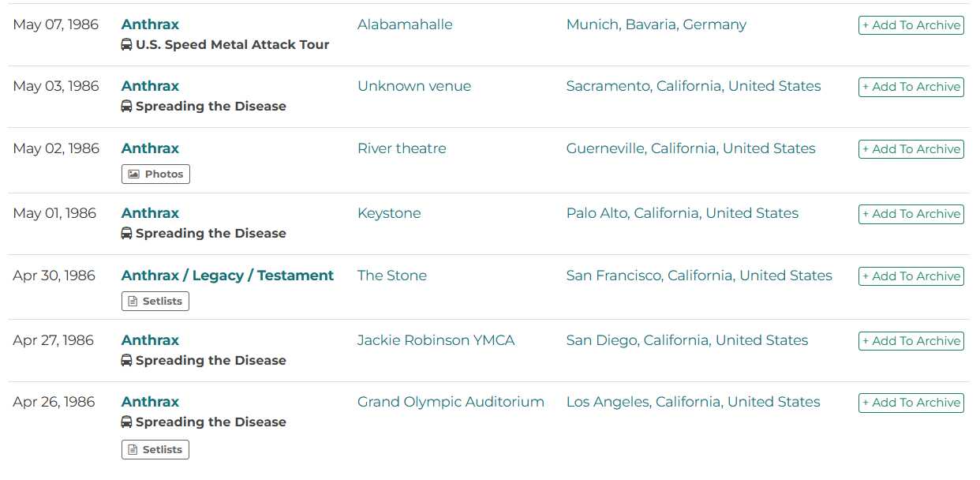Click bus icon on May 03 Spreading the Disease

126,107
